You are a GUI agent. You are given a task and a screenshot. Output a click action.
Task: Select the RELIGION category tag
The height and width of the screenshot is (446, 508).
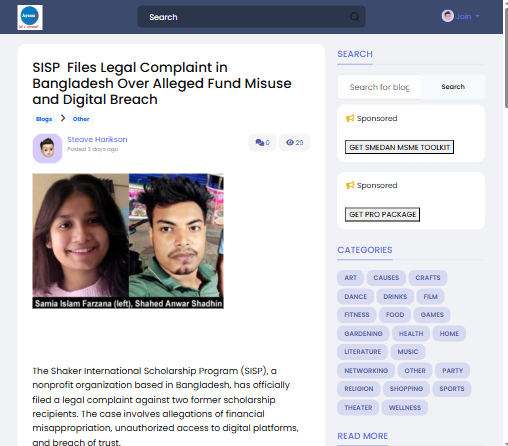click(x=359, y=389)
